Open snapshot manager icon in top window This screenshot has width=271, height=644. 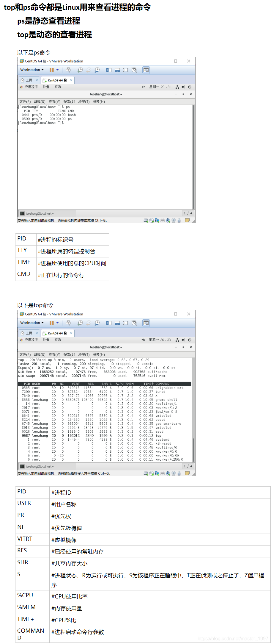click(x=97, y=323)
